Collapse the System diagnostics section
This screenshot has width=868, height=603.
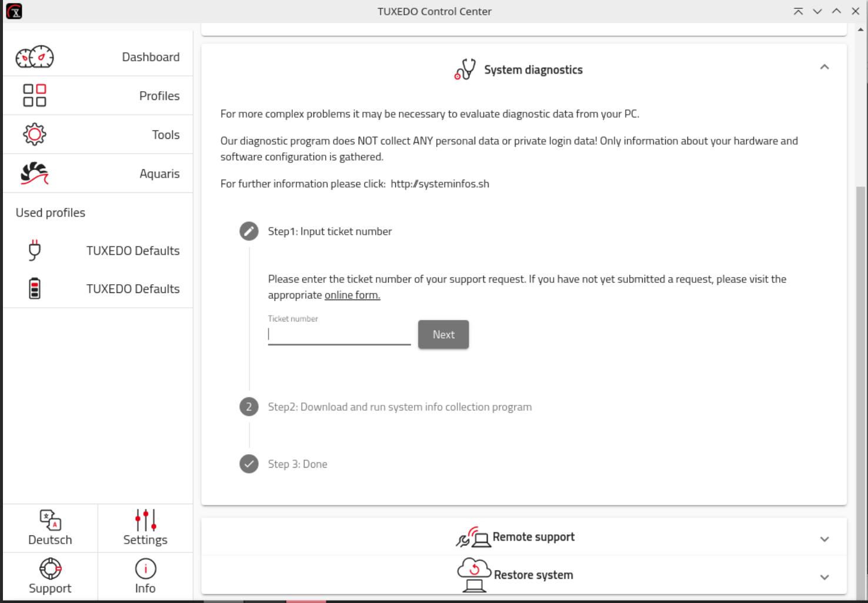point(824,67)
